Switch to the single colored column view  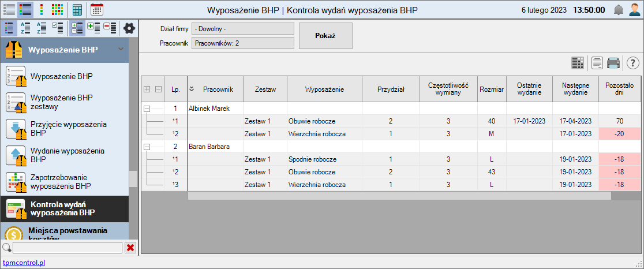pyautogui.click(x=43, y=9)
